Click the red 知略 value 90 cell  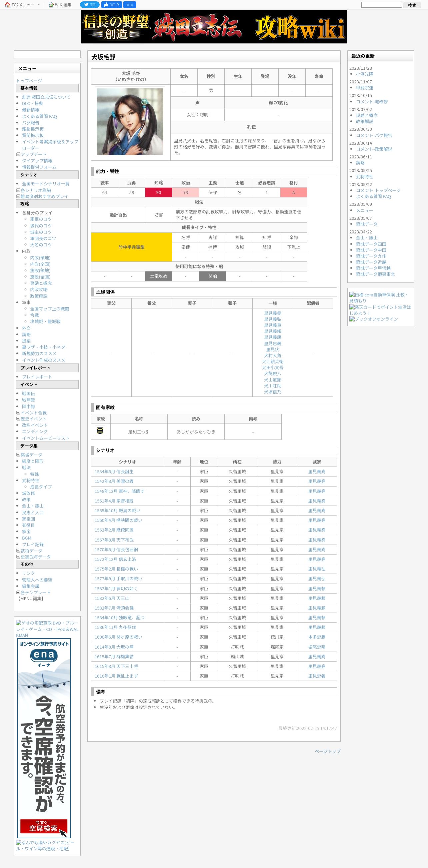159,192
